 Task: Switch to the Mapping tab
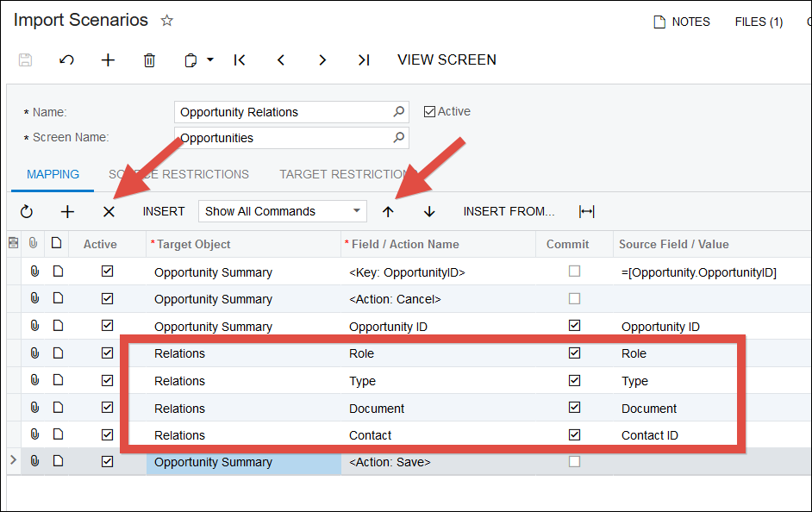[x=53, y=174]
